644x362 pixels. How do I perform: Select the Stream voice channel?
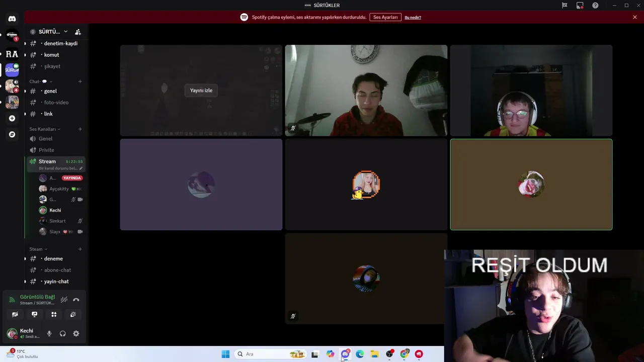pyautogui.click(x=56, y=164)
